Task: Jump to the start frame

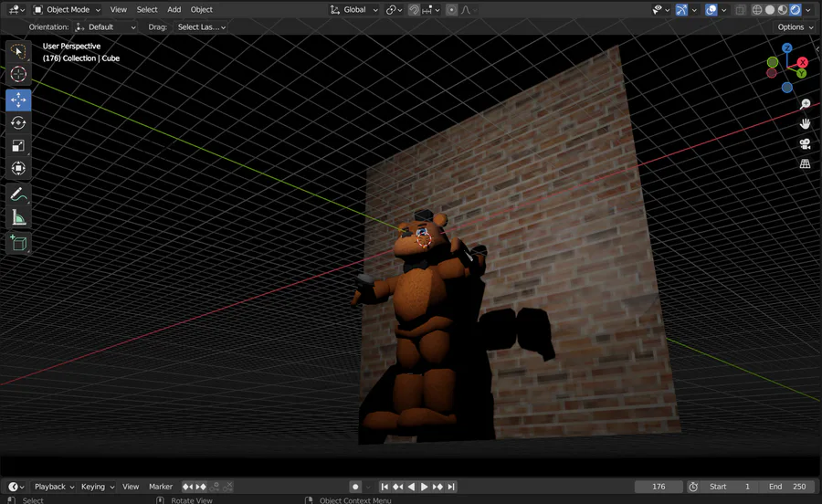Action: 385,487
